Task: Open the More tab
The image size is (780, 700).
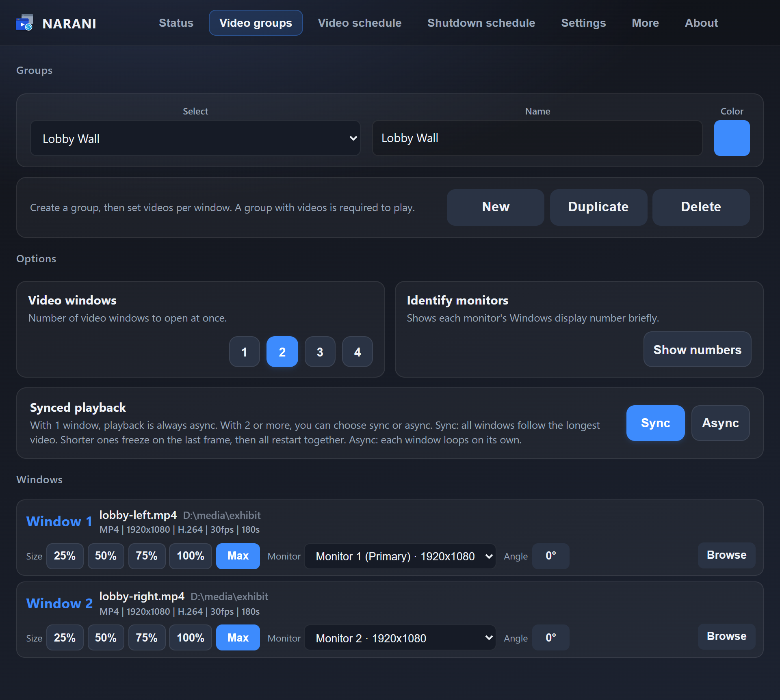Action: (x=645, y=23)
